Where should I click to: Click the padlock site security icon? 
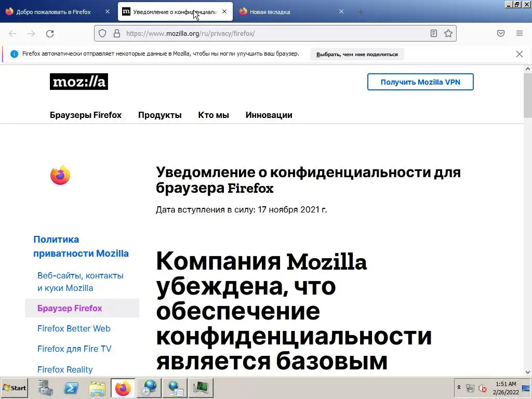pos(117,33)
